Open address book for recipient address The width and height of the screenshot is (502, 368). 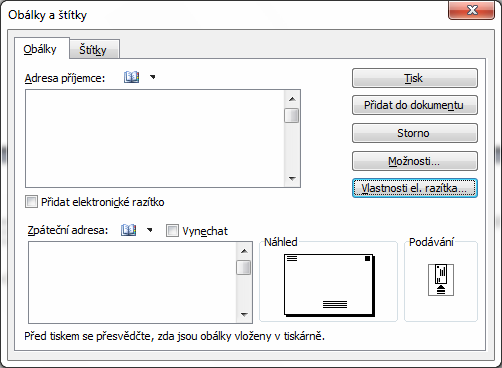pyautogui.click(x=131, y=77)
